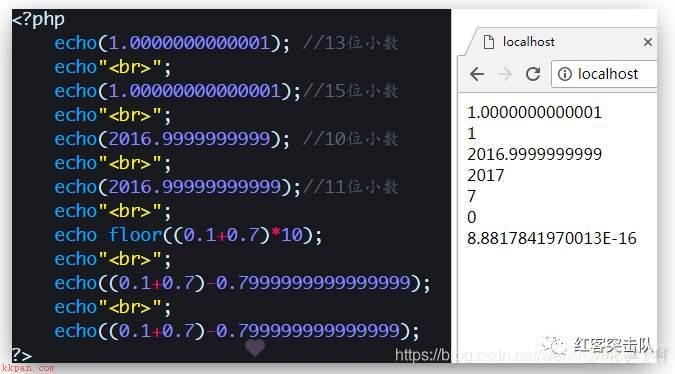
Task: Reload the localhost page
Action: click(533, 74)
